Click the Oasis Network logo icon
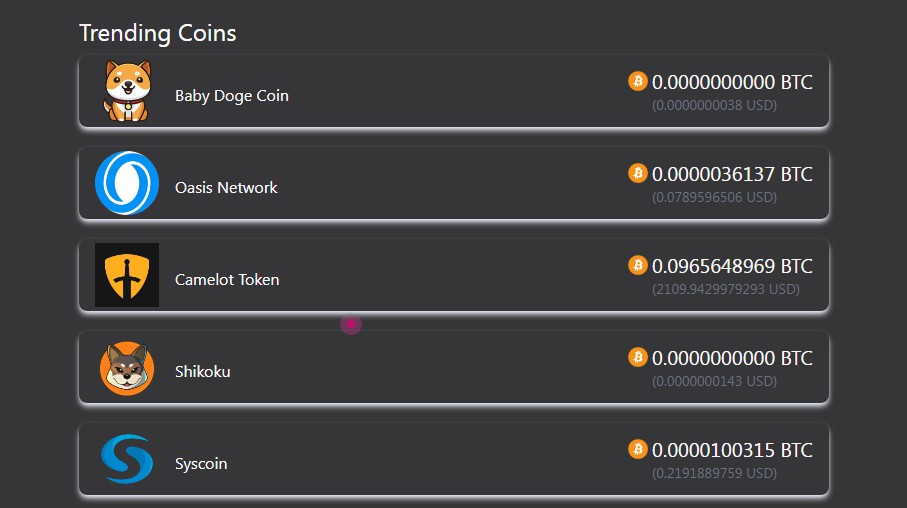The width and height of the screenshot is (907, 508). click(127, 183)
